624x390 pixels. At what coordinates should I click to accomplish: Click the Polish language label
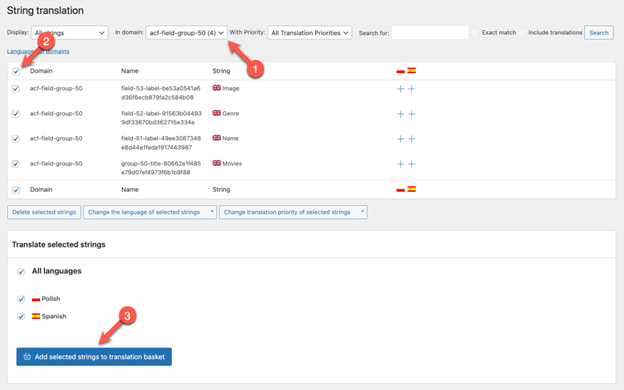tap(51, 298)
